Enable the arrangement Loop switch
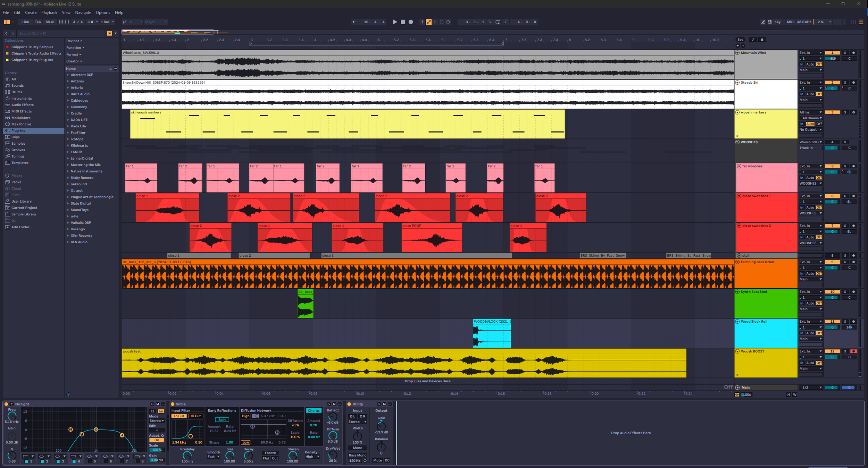 coord(498,22)
